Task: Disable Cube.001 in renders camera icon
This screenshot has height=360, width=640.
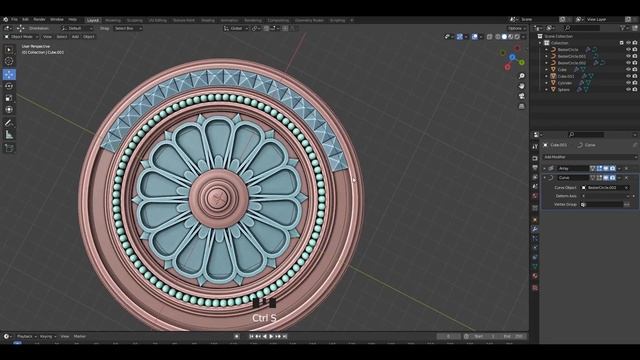Action: pyautogui.click(x=635, y=76)
